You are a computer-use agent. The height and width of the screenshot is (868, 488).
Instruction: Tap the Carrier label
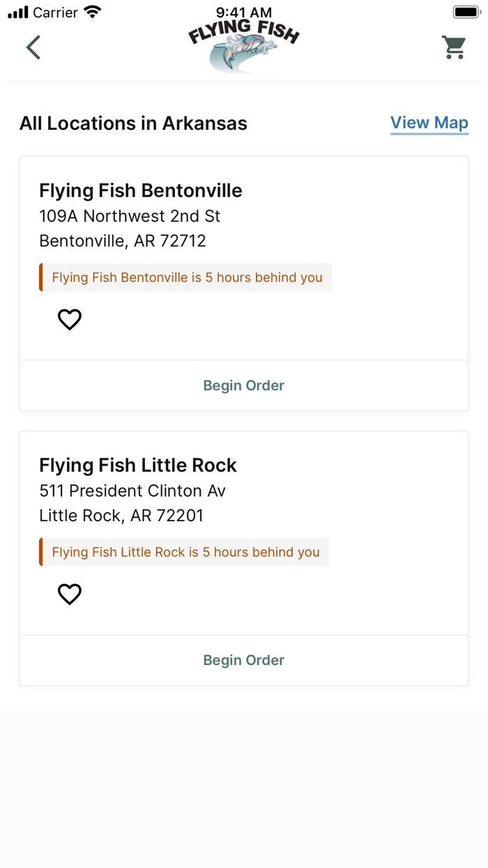57,12
